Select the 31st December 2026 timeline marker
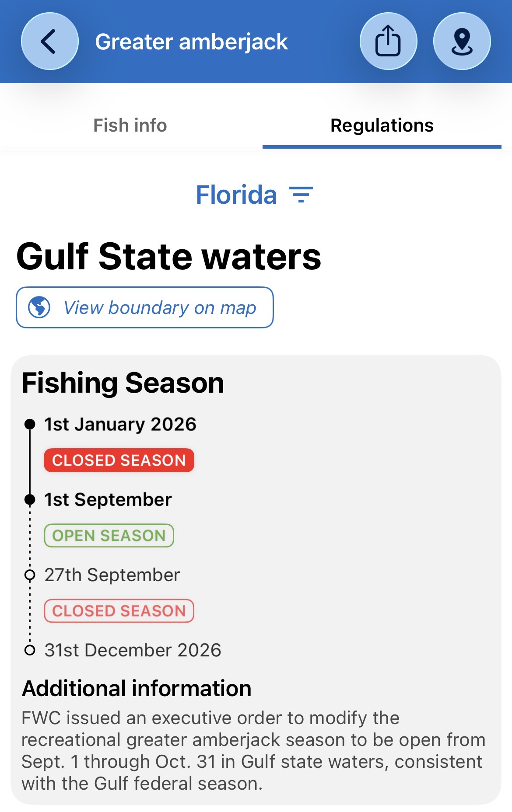The height and width of the screenshot is (812, 512). coord(30,650)
